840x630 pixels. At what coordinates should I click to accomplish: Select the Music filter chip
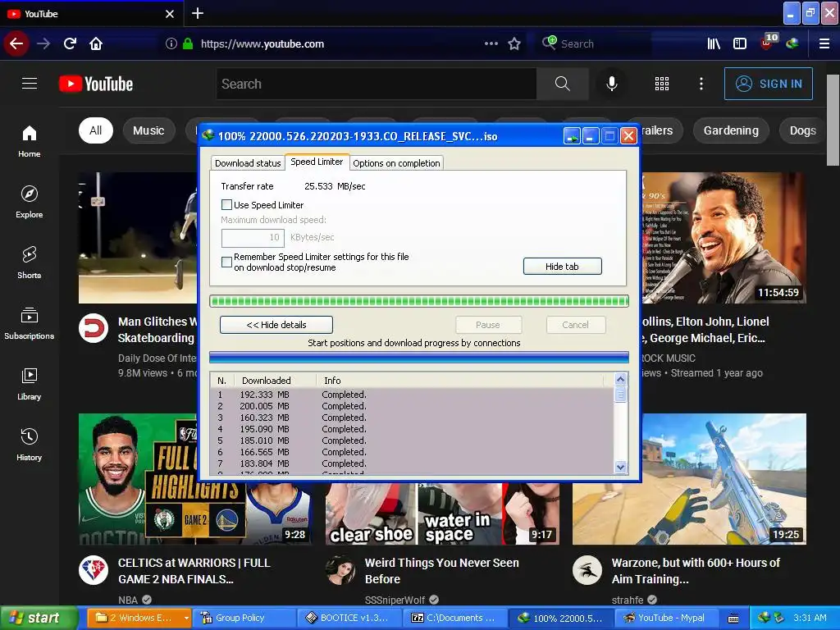(x=148, y=130)
